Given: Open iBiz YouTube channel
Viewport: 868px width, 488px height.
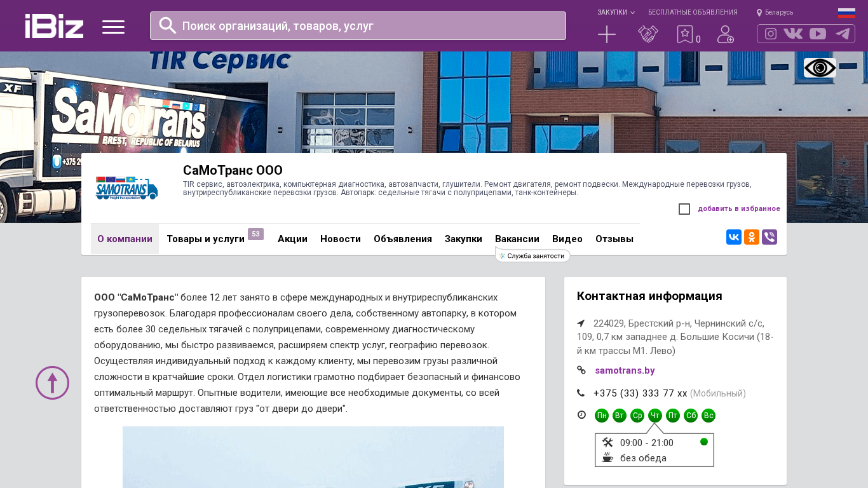Looking at the screenshot, I should (818, 34).
